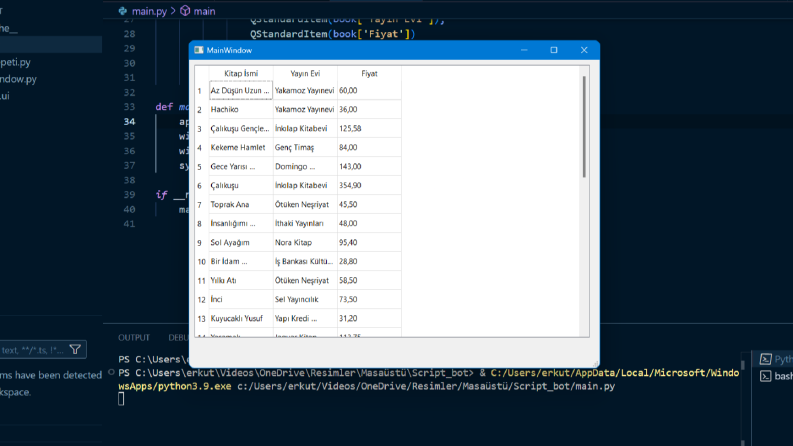Select the 'Bir İdam ...' cell
The image size is (793, 446).
click(241, 261)
